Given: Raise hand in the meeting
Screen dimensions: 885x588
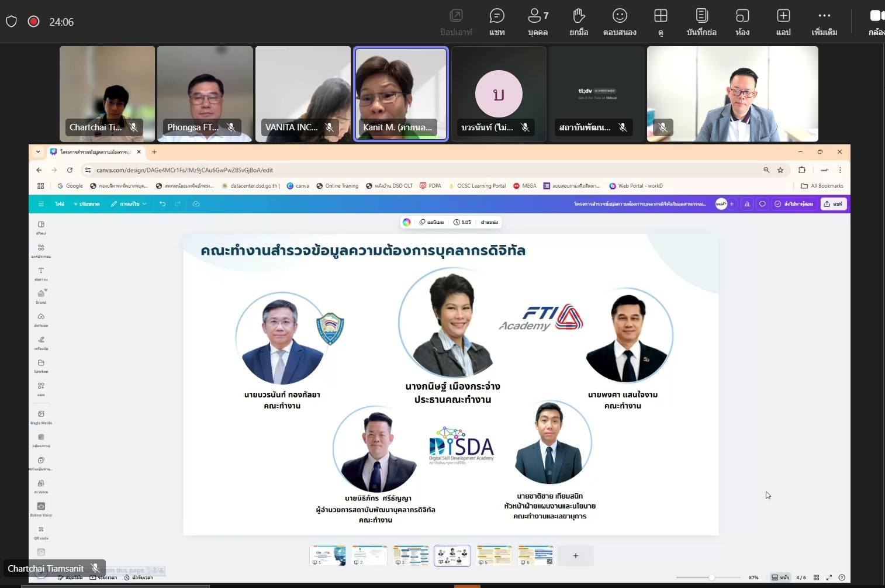Looking at the screenshot, I should [579, 22].
